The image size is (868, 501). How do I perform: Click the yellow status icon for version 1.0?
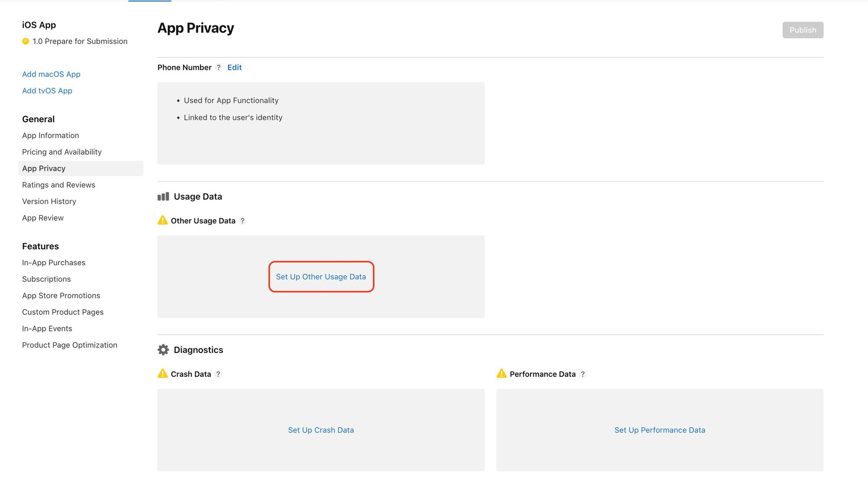(x=26, y=41)
